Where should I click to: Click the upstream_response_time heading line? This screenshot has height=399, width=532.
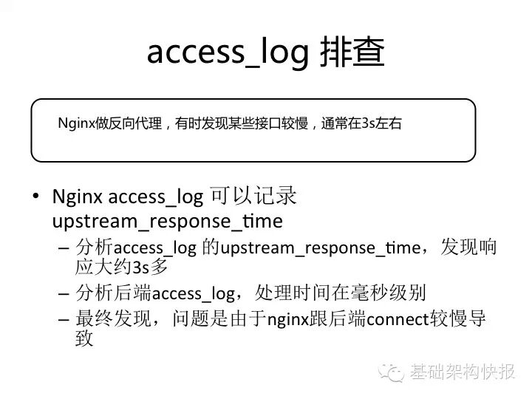(168, 222)
